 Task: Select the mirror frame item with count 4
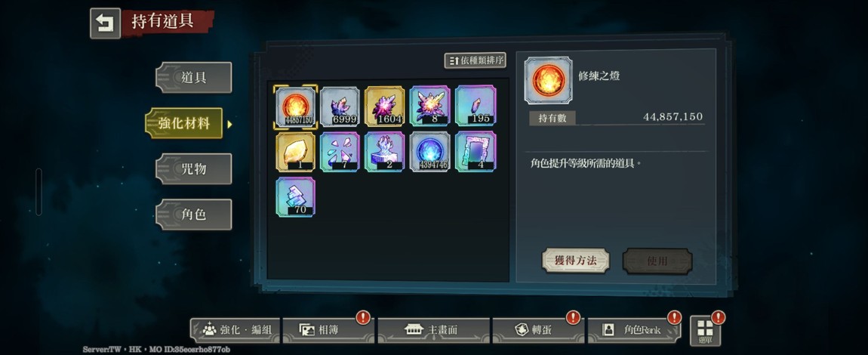coord(476,152)
